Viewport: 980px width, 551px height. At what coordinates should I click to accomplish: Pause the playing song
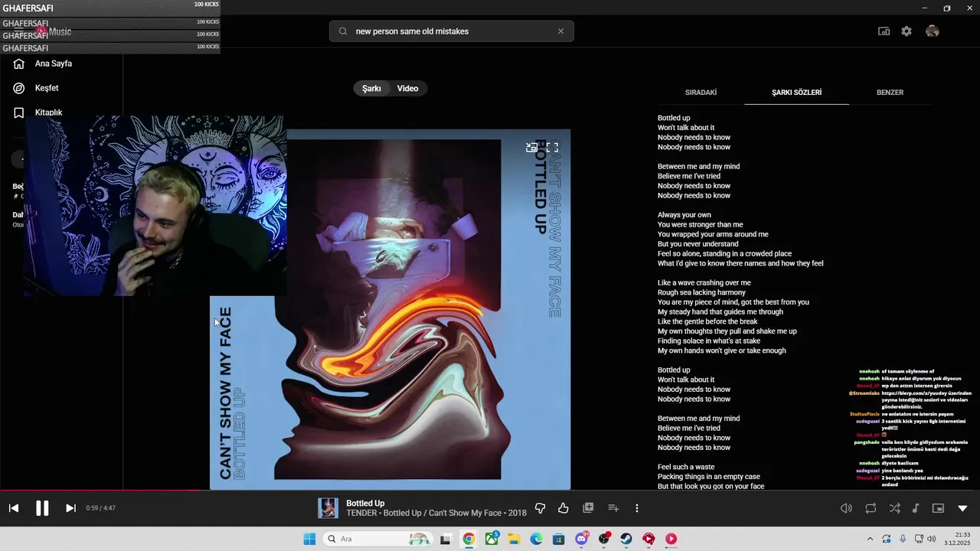42,508
